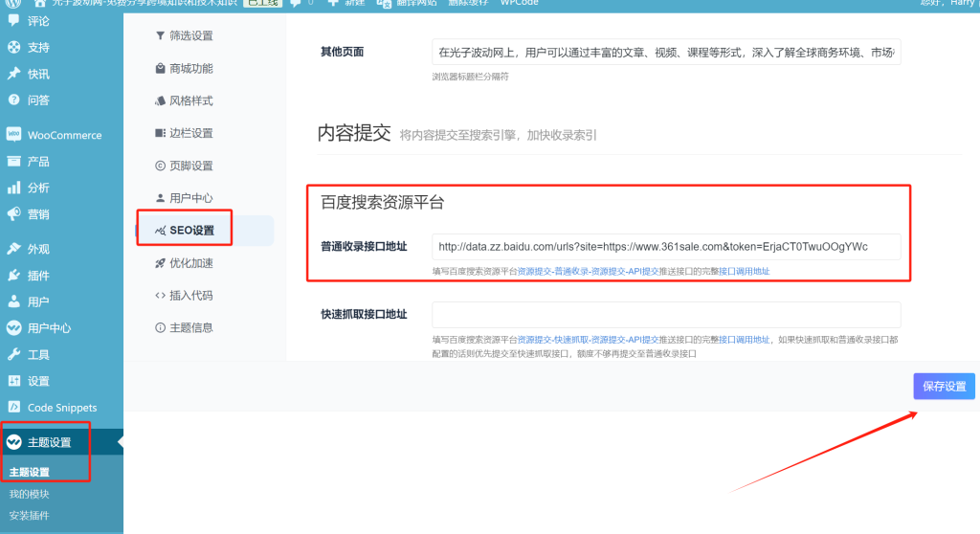Open the WooCommerce logo icon

13,134
